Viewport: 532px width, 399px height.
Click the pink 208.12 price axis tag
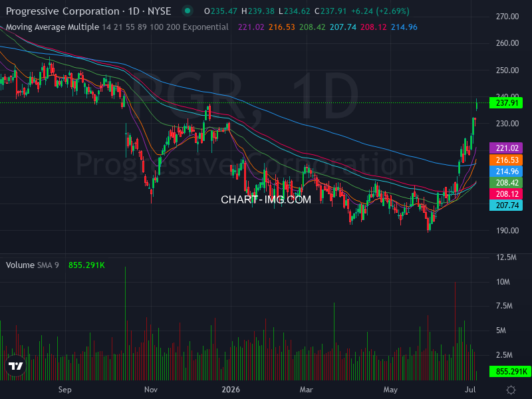click(x=506, y=194)
